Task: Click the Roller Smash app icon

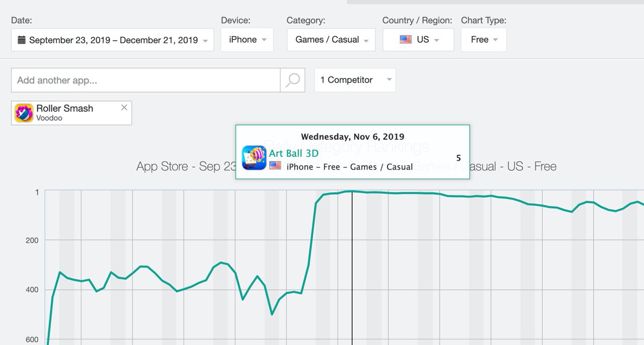Action: click(24, 113)
